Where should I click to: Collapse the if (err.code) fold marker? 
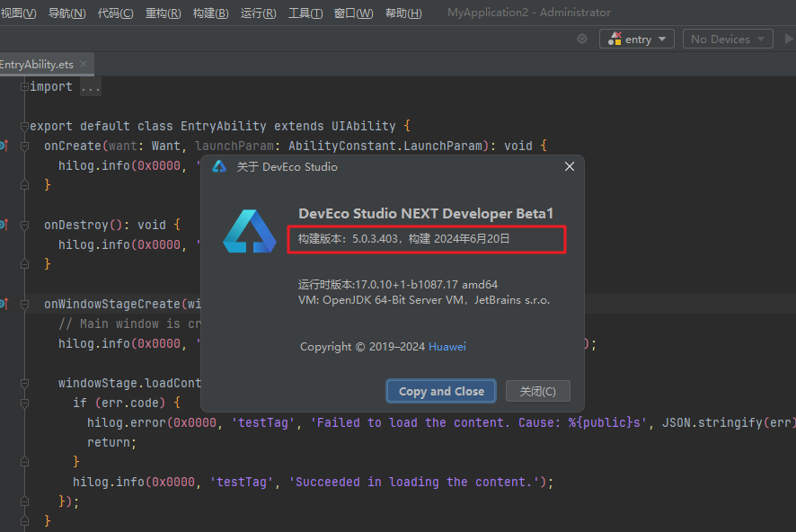[x=24, y=403]
